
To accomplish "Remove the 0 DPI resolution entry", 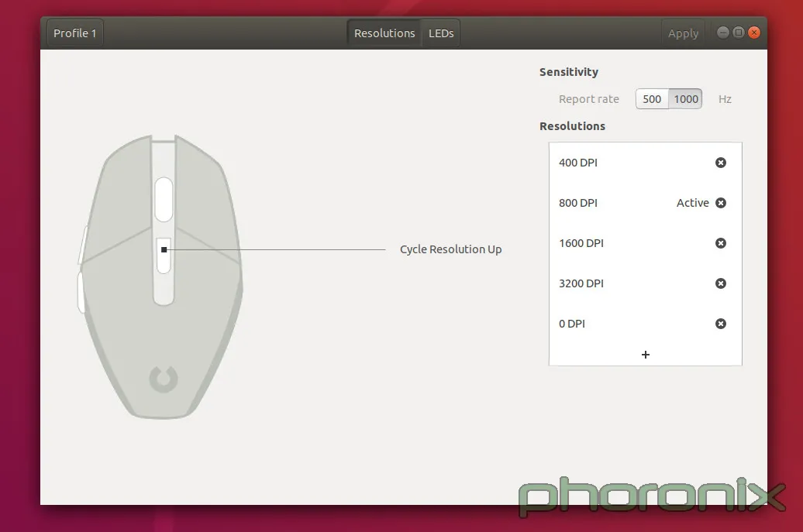I will [721, 324].
